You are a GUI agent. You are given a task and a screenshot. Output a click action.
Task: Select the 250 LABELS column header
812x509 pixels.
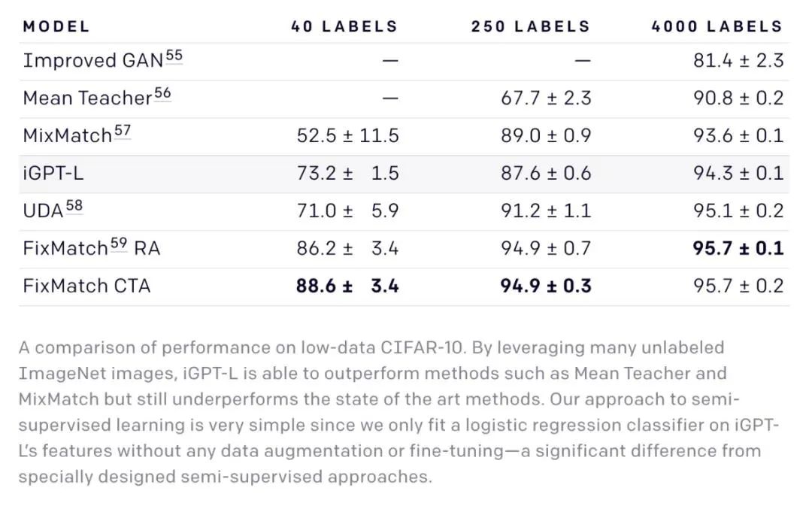point(531,26)
